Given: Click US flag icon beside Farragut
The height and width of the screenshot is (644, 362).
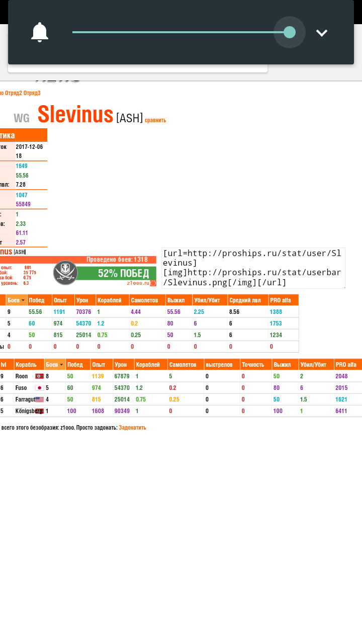Looking at the screenshot, I should 39,399.
